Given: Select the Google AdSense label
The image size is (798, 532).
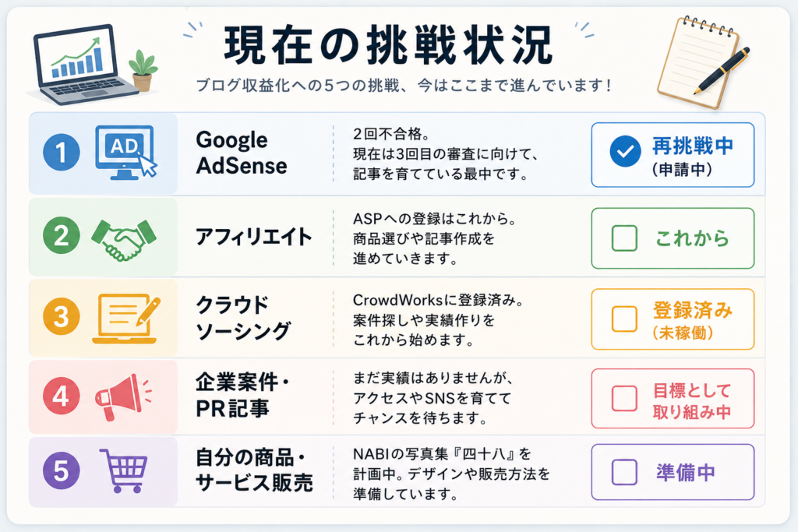Looking at the screenshot, I should click(x=242, y=153).
